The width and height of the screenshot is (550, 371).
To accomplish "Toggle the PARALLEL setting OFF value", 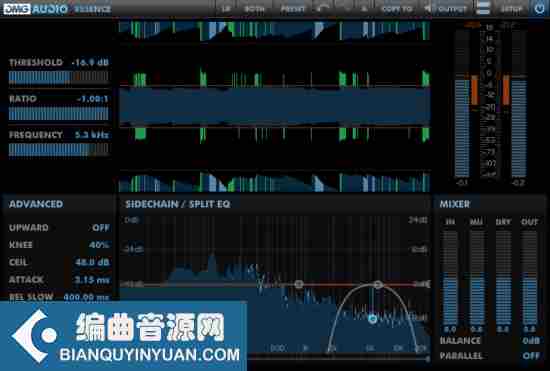I will 531,356.
